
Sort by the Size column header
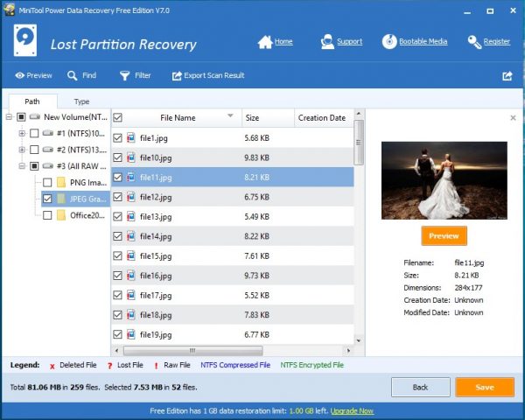tap(268, 118)
